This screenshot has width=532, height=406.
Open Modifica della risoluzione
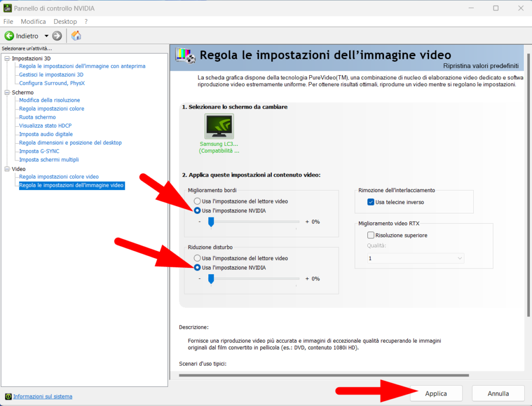49,100
